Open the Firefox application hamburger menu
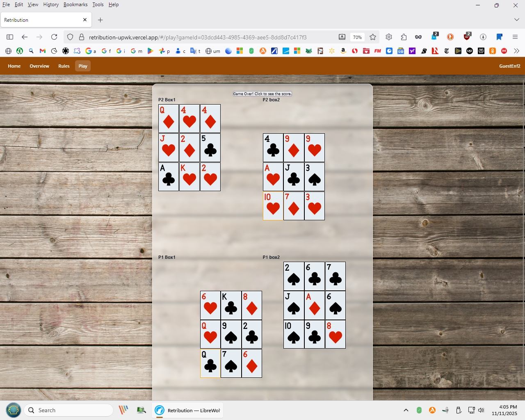The width and height of the screenshot is (525, 420). [515, 37]
